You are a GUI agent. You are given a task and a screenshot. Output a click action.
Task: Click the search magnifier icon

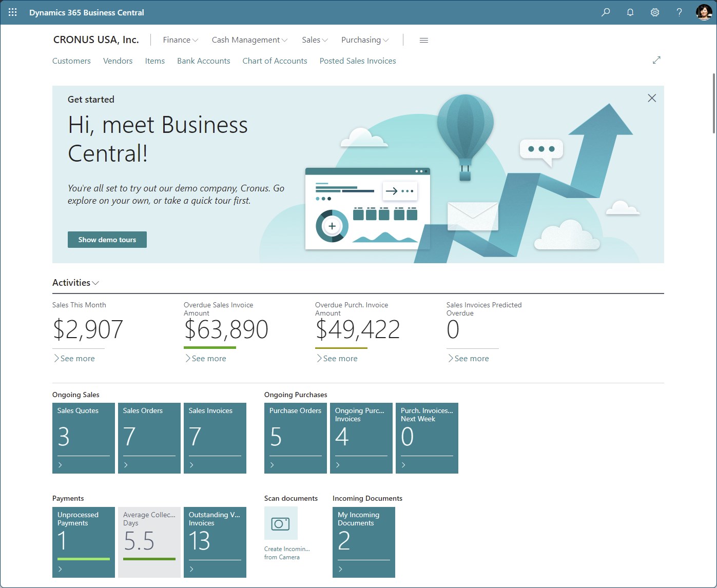[x=605, y=12]
